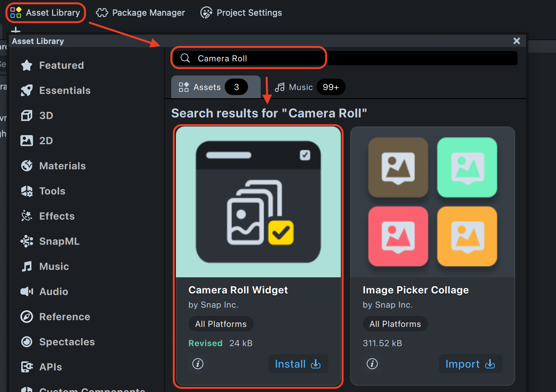Show info for Image Picker Collage
The image size is (556, 392).
[372, 364]
